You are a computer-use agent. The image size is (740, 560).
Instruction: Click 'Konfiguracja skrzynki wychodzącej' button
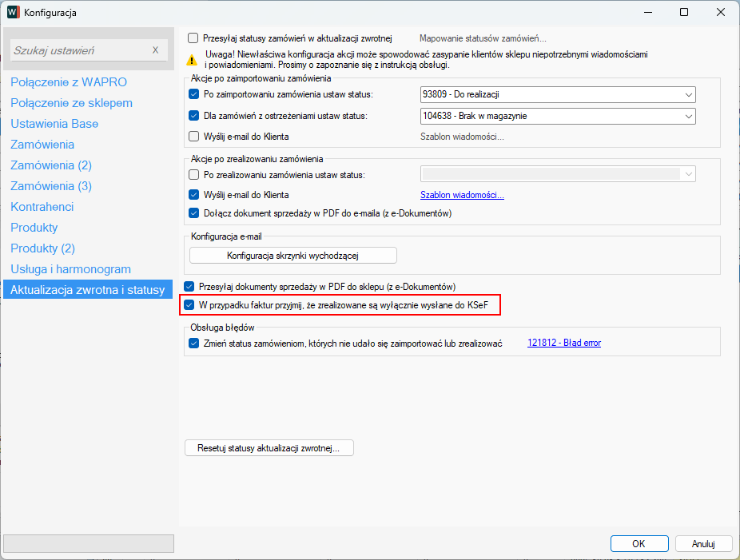[x=293, y=255]
